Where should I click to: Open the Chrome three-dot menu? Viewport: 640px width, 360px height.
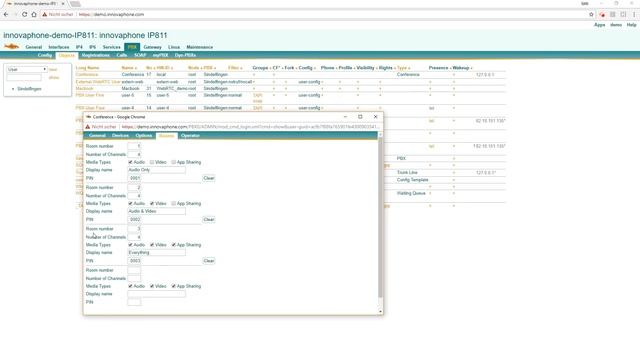click(x=634, y=14)
